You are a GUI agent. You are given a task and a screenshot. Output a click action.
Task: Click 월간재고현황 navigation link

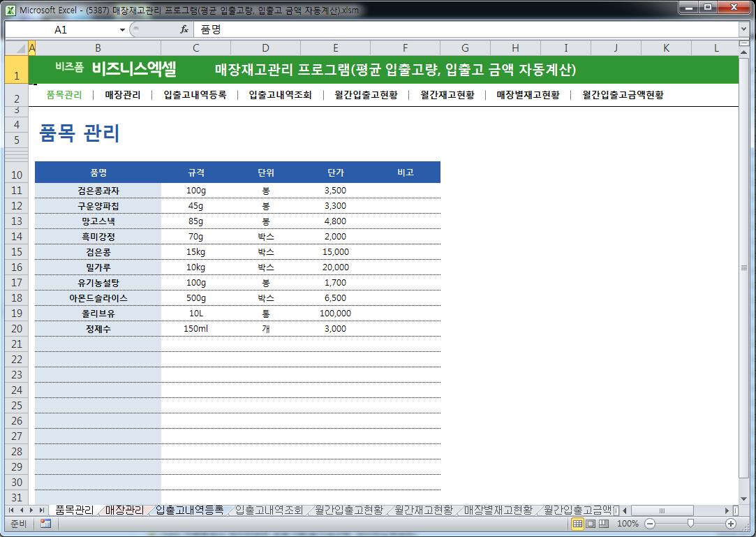[447, 95]
